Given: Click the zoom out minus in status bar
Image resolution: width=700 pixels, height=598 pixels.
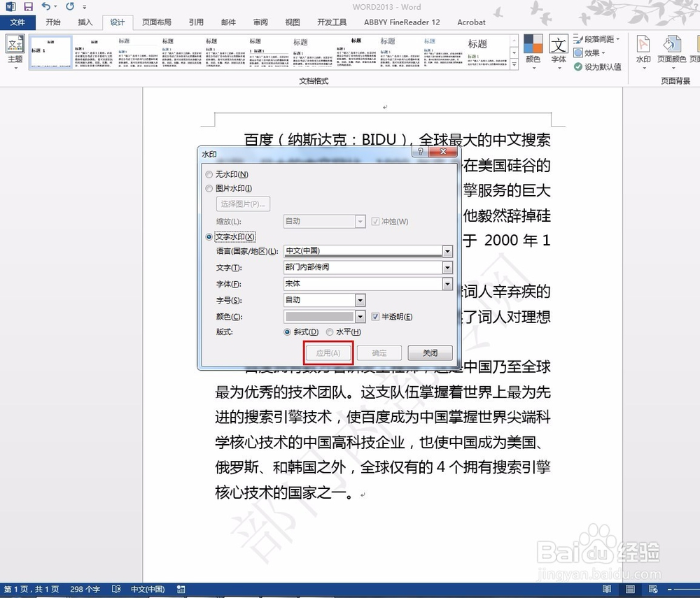Looking at the screenshot, I should click(x=669, y=589).
